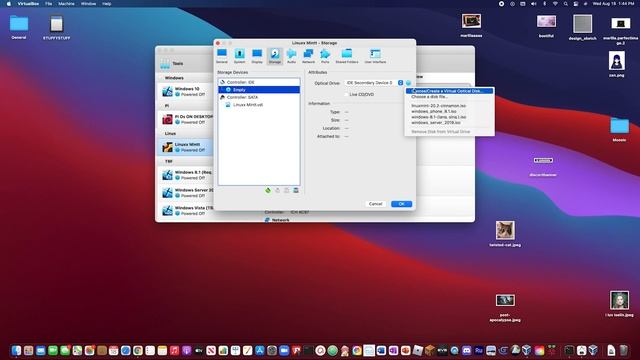The height and width of the screenshot is (360, 640).
Task: Select Windows 8.1 VM in Manager list
Action: [x=186, y=175]
